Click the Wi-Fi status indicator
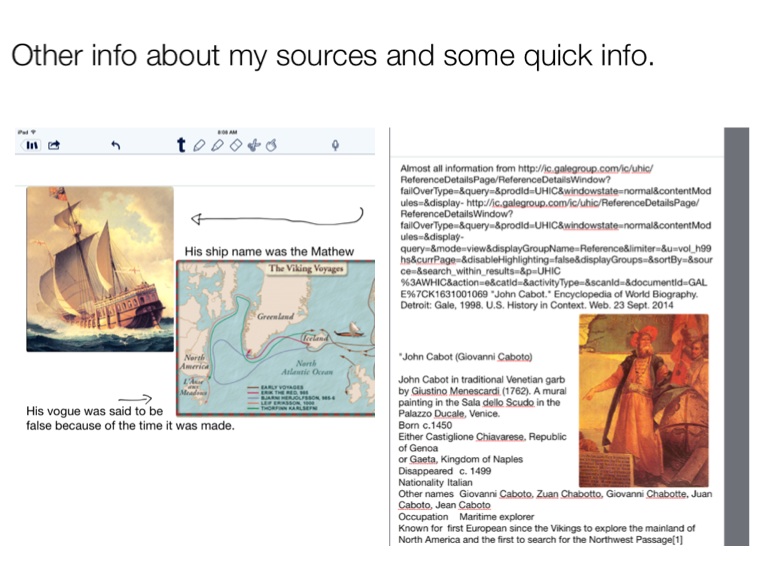Viewport: 768px width, 561px height. [33, 132]
